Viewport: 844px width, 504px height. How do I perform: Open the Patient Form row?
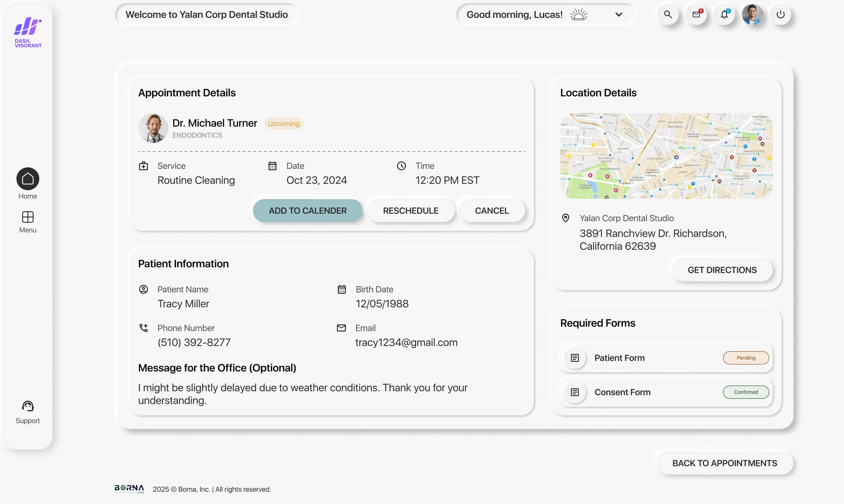(x=666, y=358)
